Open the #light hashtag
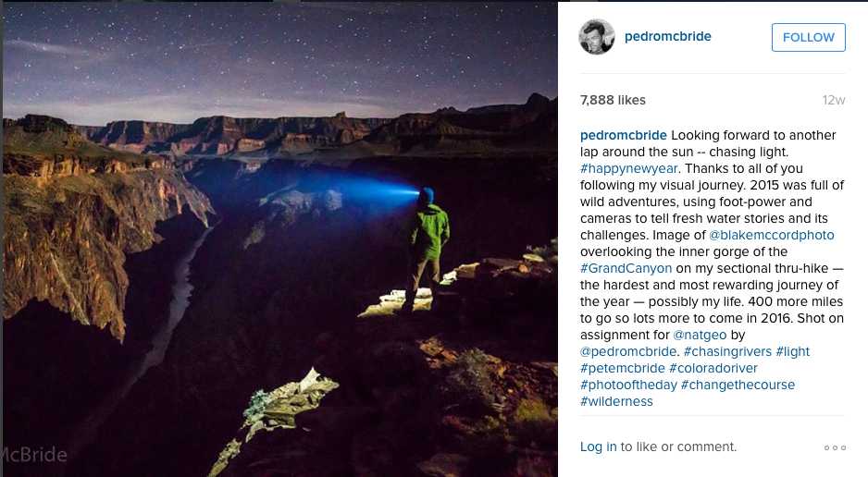 coord(793,351)
